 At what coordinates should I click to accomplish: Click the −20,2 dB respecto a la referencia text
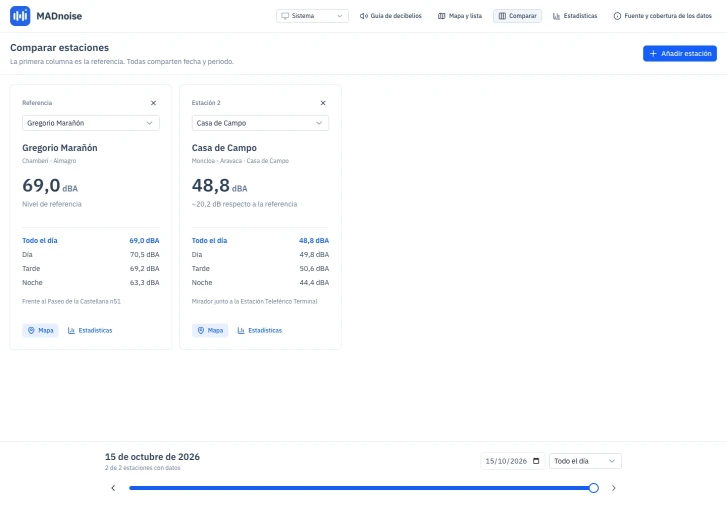pyautogui.click(x=244, y=204)
